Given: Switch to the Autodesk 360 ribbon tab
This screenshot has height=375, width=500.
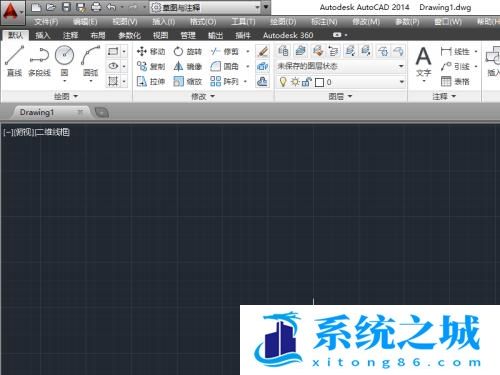Looking at the screenshot, I should pos(288,35).
